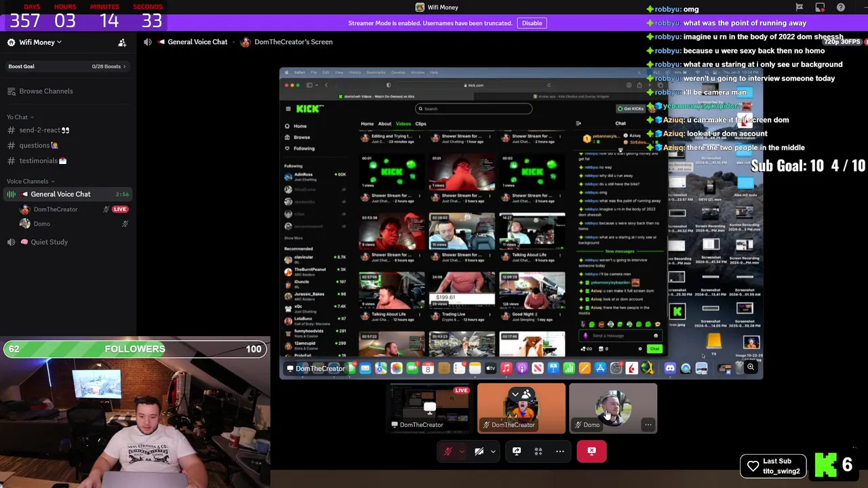868x488 pixels.
Task: Switch to the Clips tab on Kick channel
Action: [x=420, y=124]
